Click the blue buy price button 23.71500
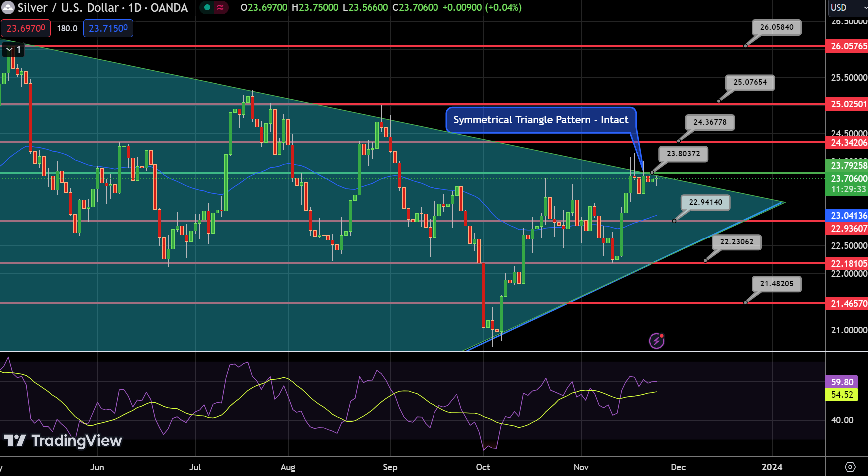Viewport: 868px width, 476px height. 108,28
